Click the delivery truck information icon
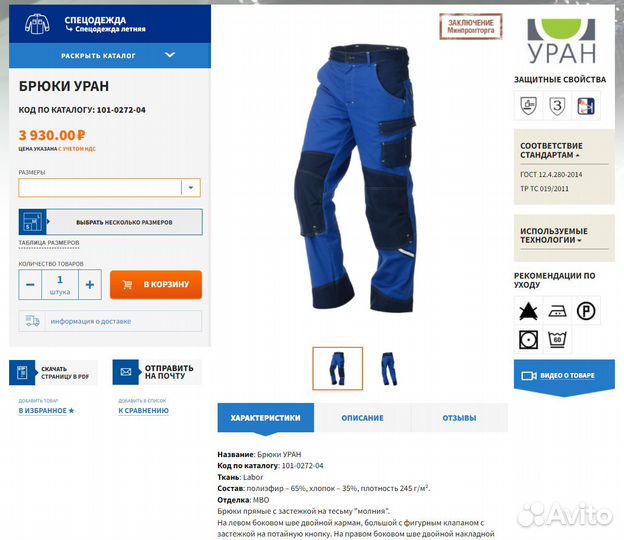 pyautogui.click(x=33, y=321)
